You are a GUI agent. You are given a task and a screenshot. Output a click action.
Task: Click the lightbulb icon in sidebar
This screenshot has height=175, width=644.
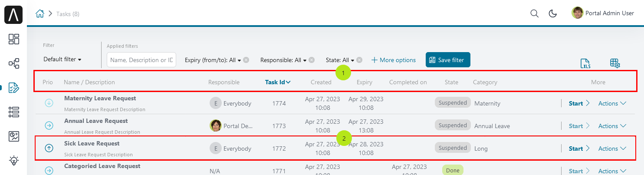tap(14, 161)
